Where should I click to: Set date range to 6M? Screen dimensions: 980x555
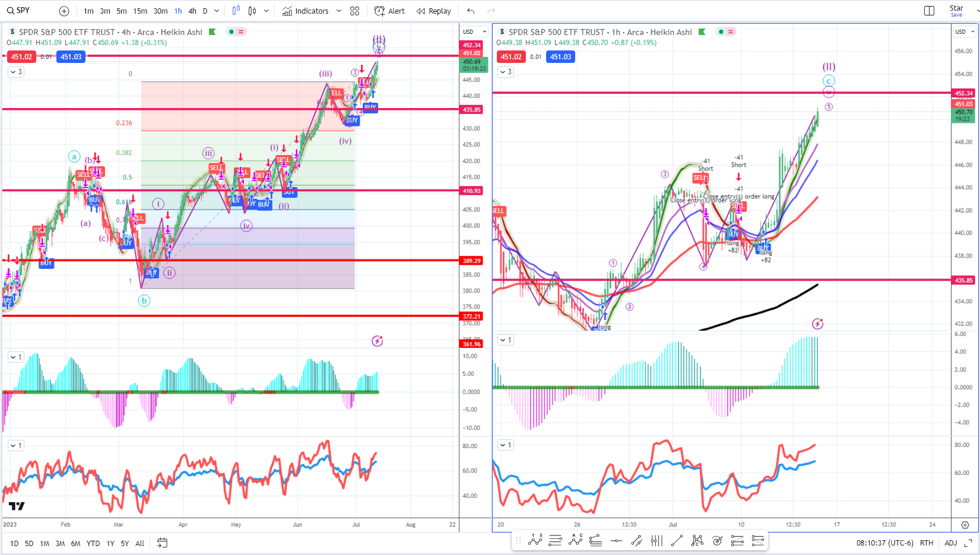coord(75,543)
